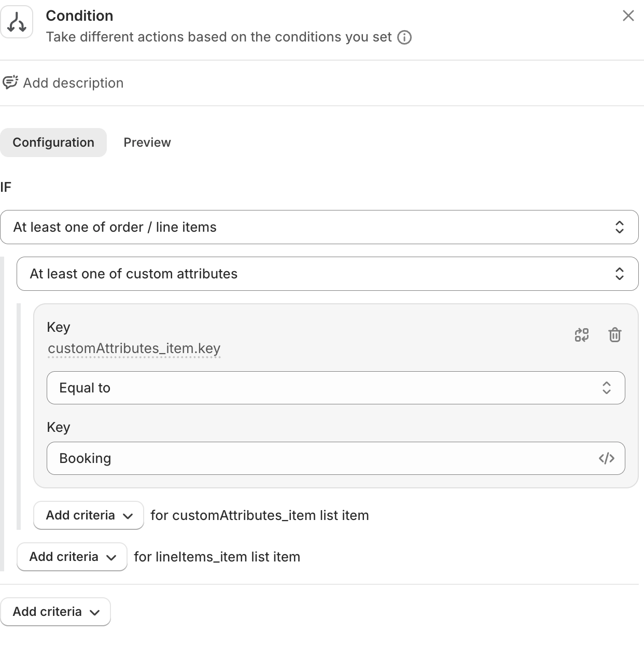Click the info icon beside the description

point(404,37)
